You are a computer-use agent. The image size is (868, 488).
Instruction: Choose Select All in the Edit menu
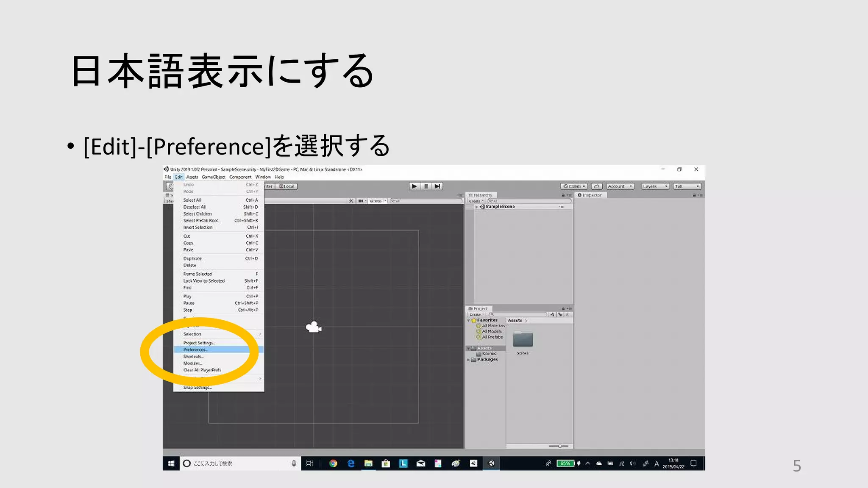[219, 200]
